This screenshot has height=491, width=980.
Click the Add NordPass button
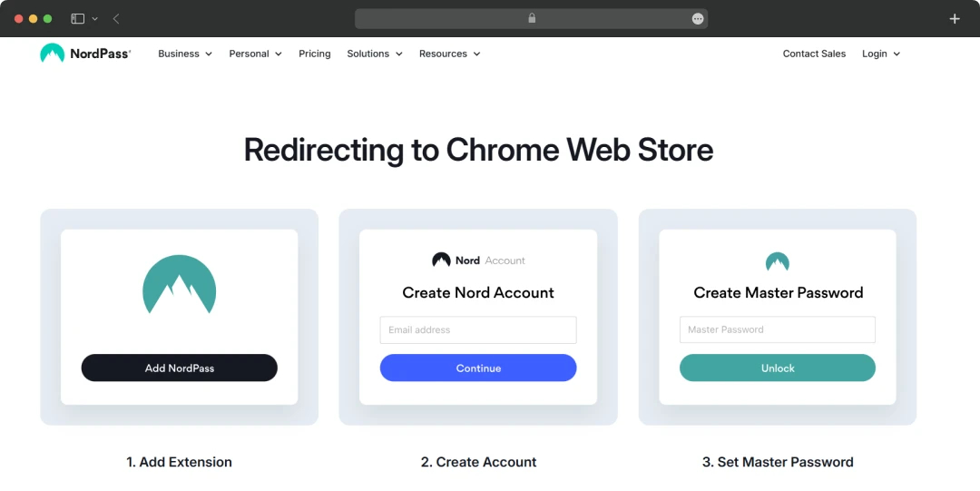180,368
